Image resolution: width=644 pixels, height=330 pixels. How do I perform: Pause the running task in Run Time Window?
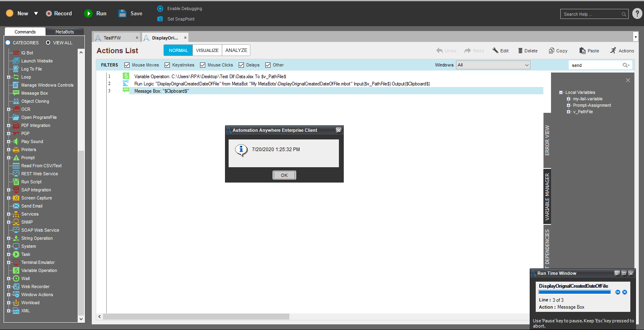(x=618, y=292)
